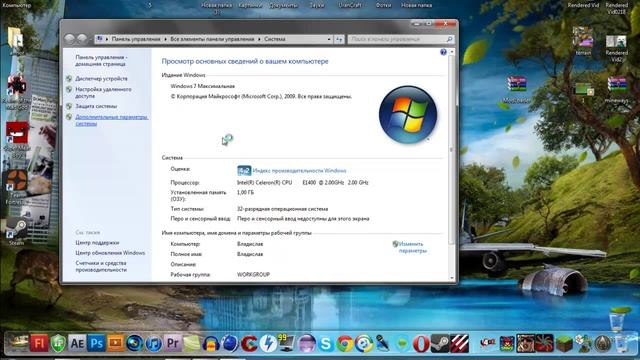Open Photoshop in the dock

coord(97,343)
